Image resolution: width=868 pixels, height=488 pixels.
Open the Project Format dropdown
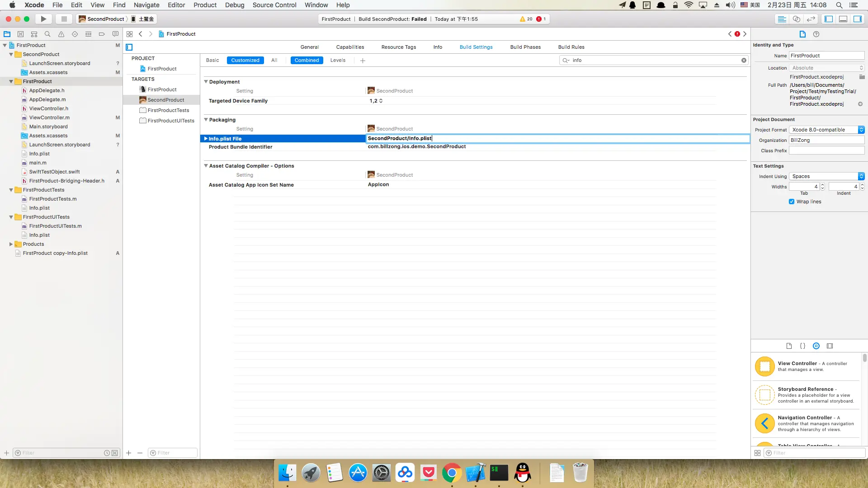click(x=827, y=130)
